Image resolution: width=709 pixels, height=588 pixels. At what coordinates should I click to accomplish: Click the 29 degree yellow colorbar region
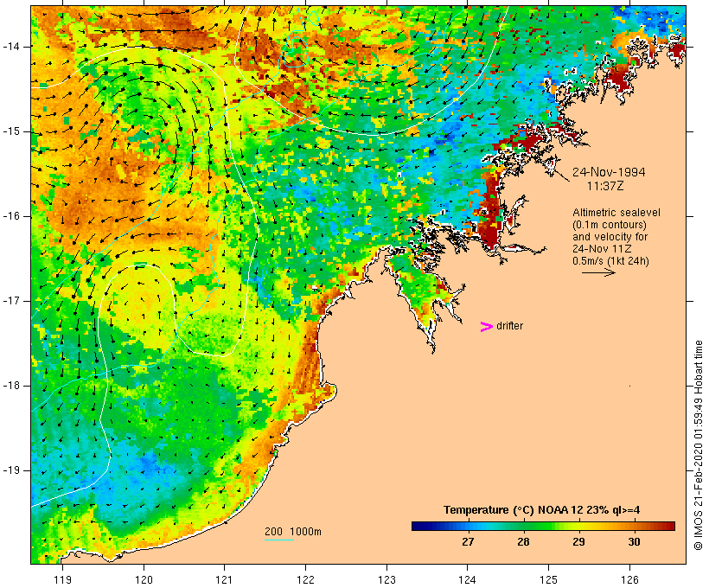click(x=578, y=526)
